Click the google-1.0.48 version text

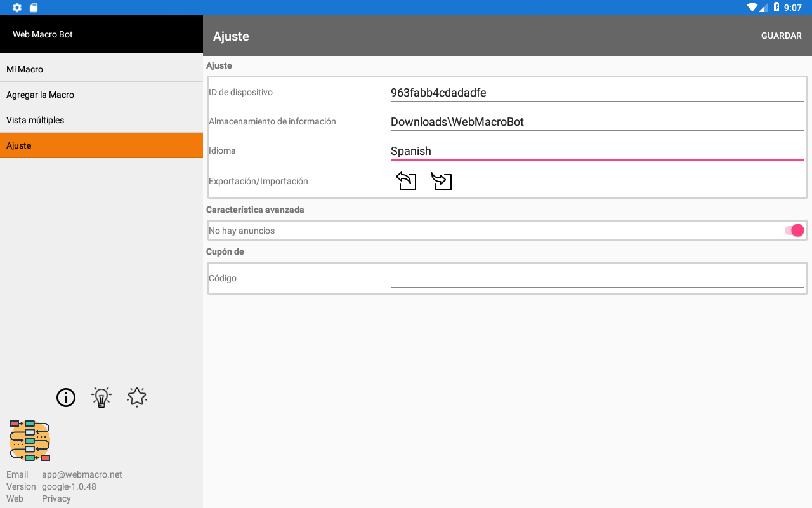pos(69,486)
